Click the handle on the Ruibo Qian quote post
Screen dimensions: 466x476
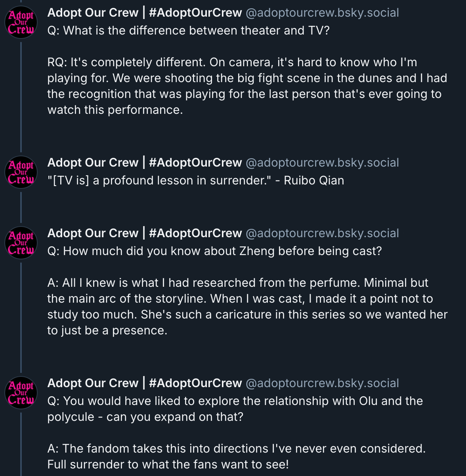coord(322,163)
